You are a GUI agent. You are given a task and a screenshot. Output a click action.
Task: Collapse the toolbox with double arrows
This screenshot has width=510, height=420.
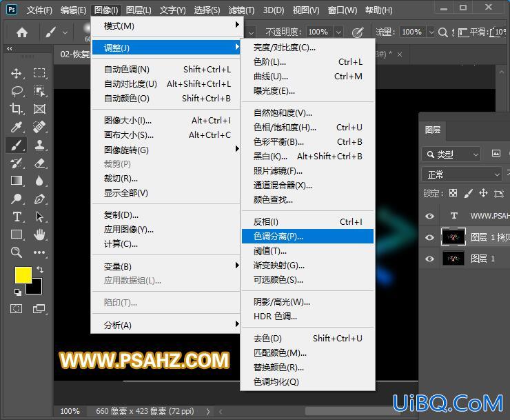click(10, 48)
